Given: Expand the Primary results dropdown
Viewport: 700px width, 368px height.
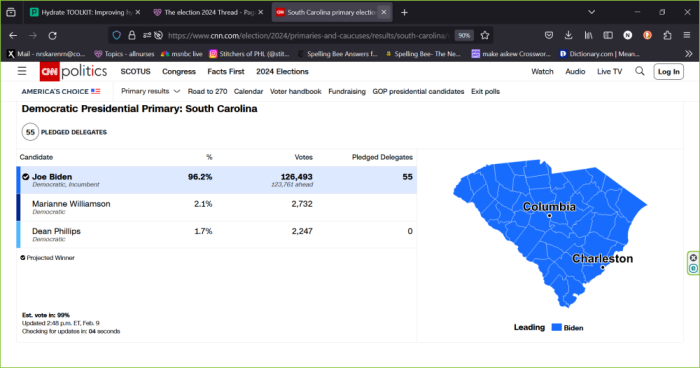Looking at the screenshot, I should click(150, 91).
